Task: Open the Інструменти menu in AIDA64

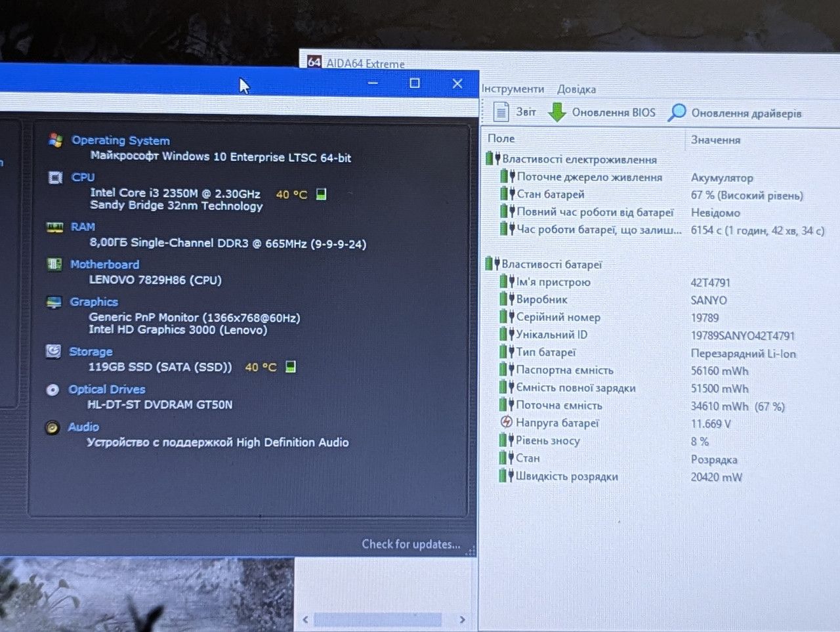Action: 513,89
